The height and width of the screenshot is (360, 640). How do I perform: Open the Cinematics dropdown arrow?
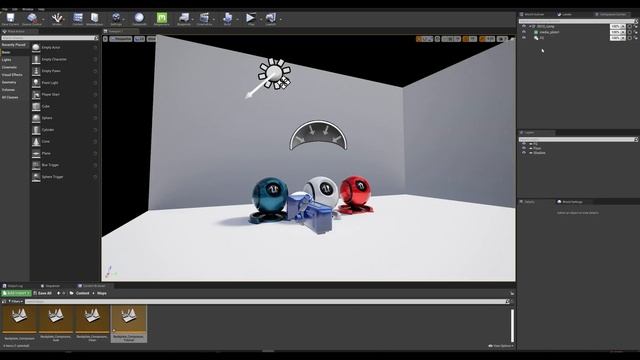(213, 19)
